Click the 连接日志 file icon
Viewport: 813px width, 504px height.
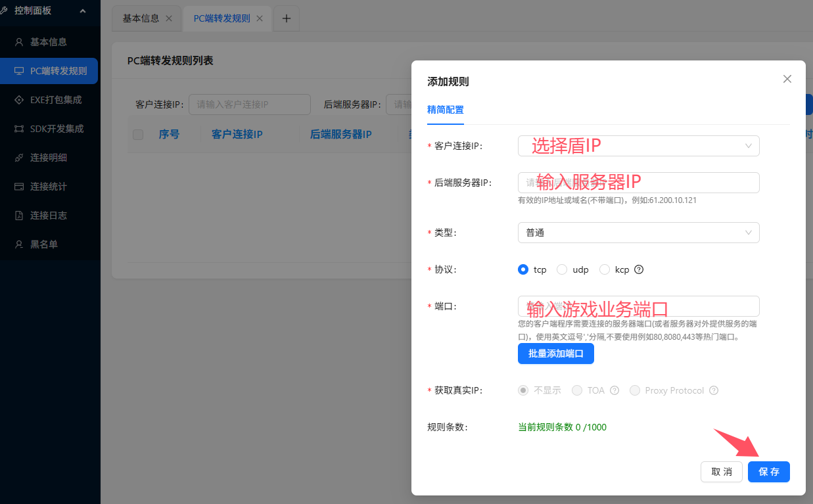coord(19,216)
